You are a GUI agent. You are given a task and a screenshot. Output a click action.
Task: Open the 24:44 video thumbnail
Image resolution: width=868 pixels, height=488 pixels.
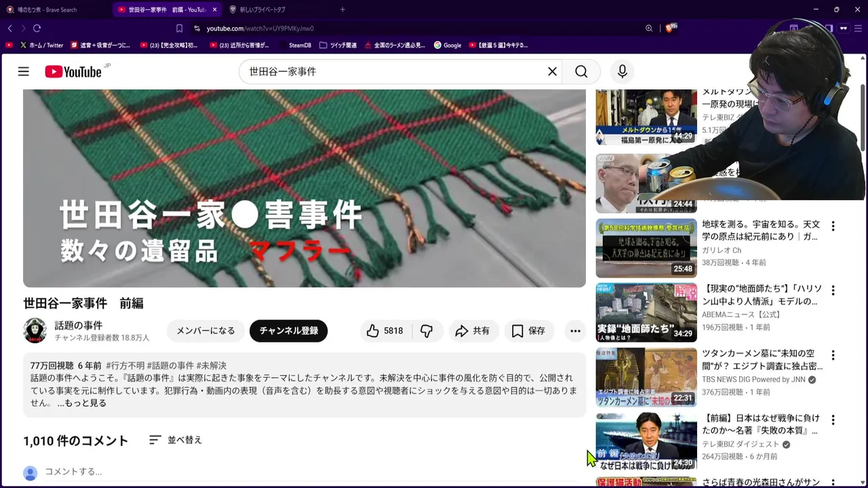click(x=646, y=183)
